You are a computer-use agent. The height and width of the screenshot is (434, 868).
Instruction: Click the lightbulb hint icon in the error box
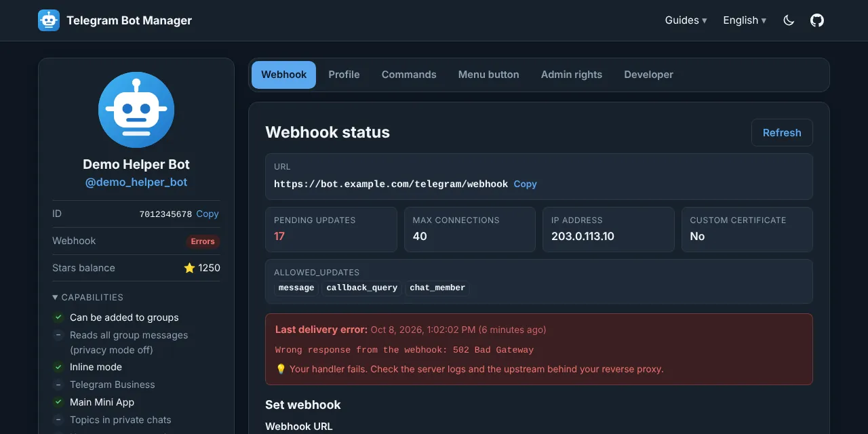(281, 370)
